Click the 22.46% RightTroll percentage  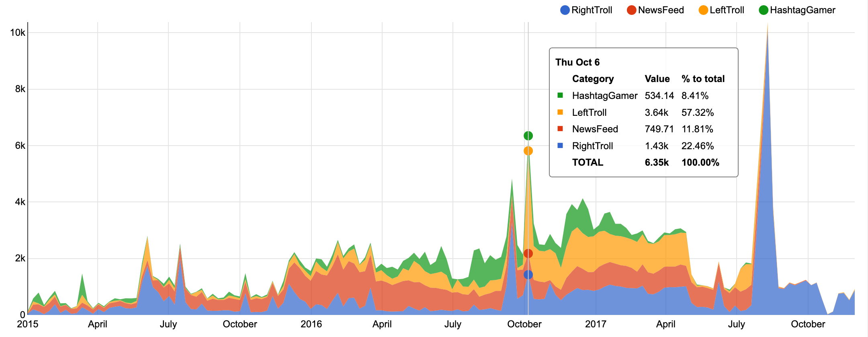coord(698,146)
